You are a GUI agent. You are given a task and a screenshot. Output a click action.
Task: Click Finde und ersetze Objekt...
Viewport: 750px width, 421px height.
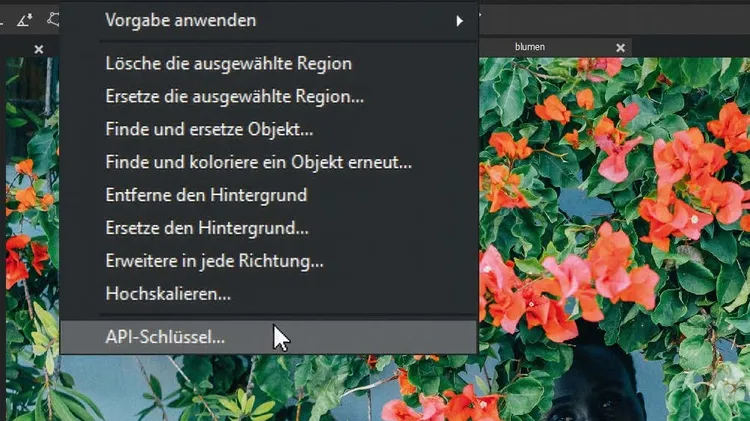click(209, 130)
